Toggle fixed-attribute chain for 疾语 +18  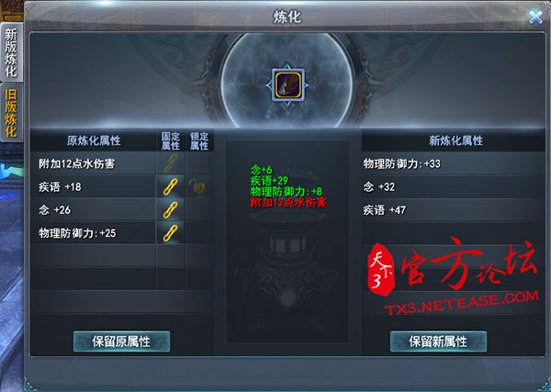tap(171, 186)
